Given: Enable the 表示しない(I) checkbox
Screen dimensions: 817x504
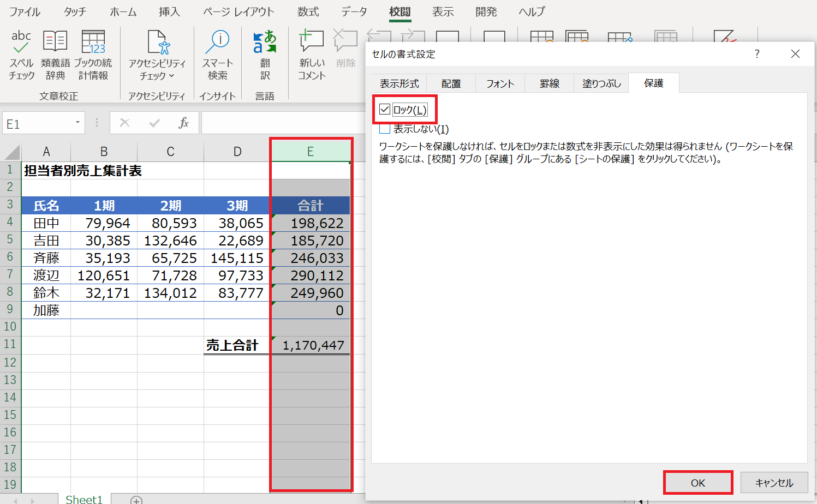Looking at the screenshot, I should (x=385, y=129).
